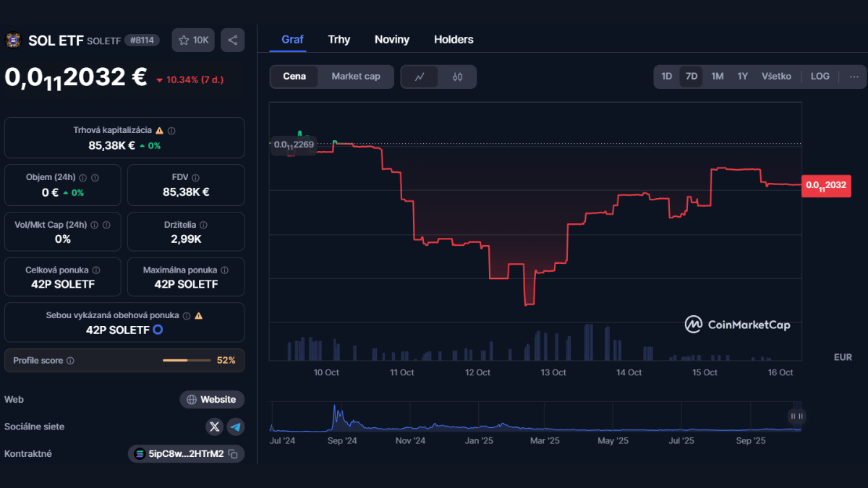Click the 85,38K € FDV value
Viewport: 868px width, 488px height.
tap(186, 192)
